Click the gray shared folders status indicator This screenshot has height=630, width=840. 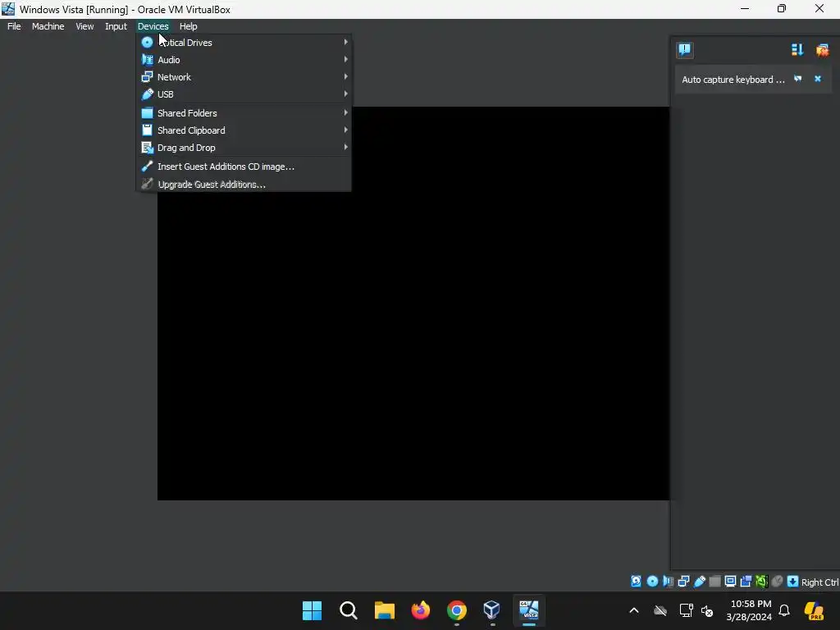coord(714,582)
